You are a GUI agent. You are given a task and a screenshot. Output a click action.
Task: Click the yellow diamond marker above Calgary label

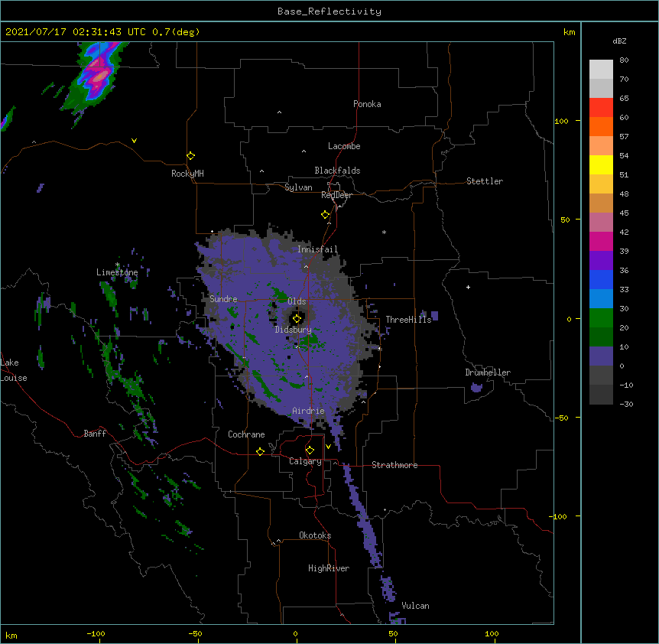click(x=310, y=450)
